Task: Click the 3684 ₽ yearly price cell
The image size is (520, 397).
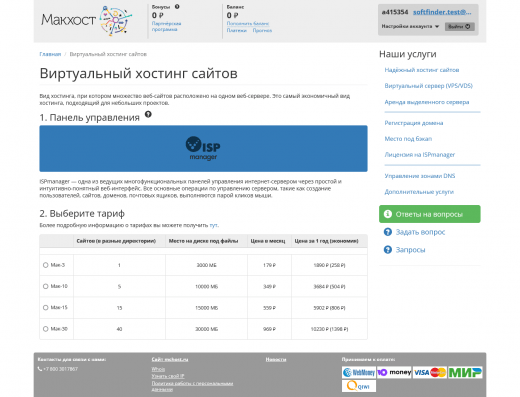Action: [329, 286]
